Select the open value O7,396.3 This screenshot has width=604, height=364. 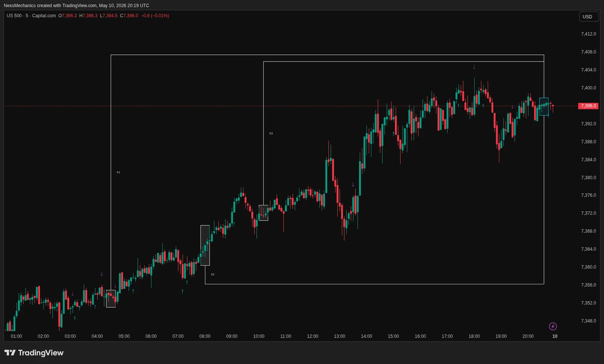coord(68,16)
